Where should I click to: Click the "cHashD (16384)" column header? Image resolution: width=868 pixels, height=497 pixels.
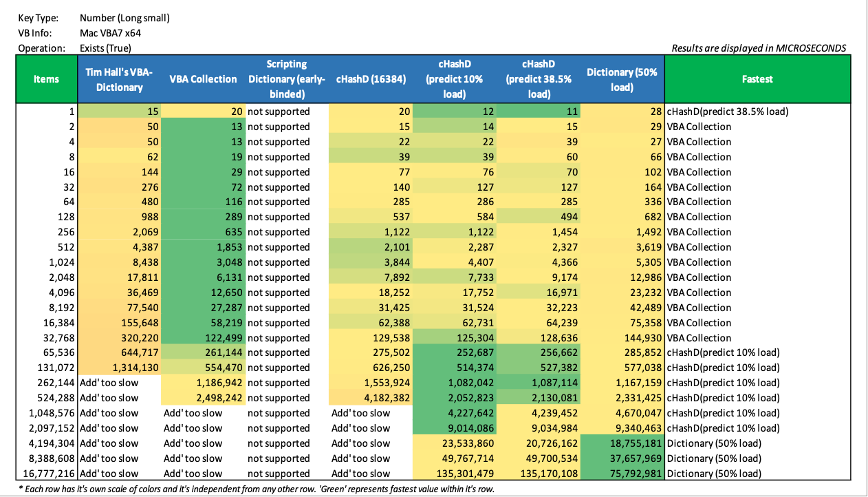tap(370, 79)
